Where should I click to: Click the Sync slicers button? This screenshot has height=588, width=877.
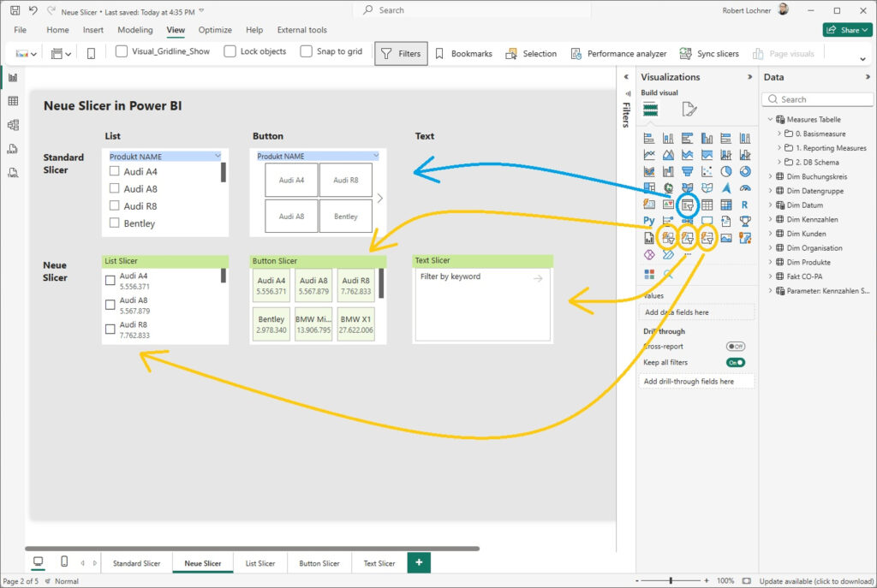(x=709, y=53)
